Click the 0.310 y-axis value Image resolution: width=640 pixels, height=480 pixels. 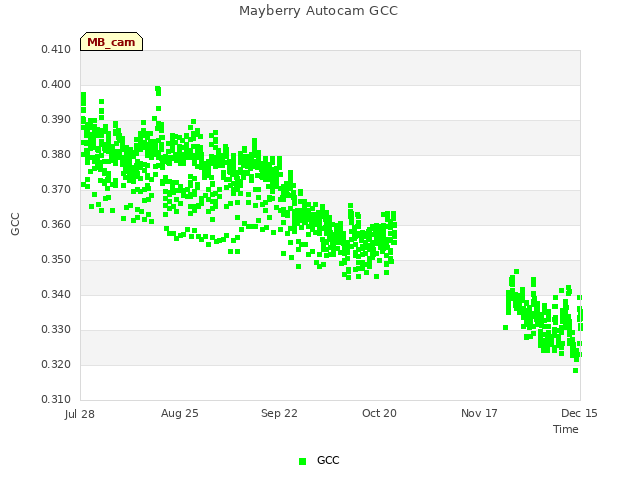(56, 400)
